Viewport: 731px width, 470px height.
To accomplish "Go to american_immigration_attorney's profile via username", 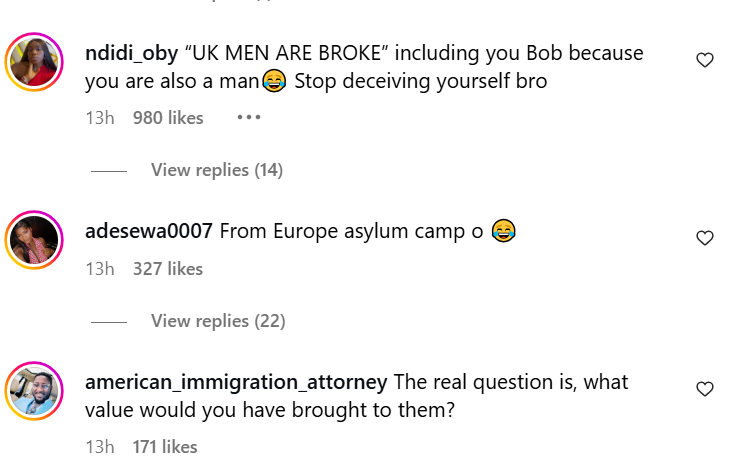I will click(236, 382).
